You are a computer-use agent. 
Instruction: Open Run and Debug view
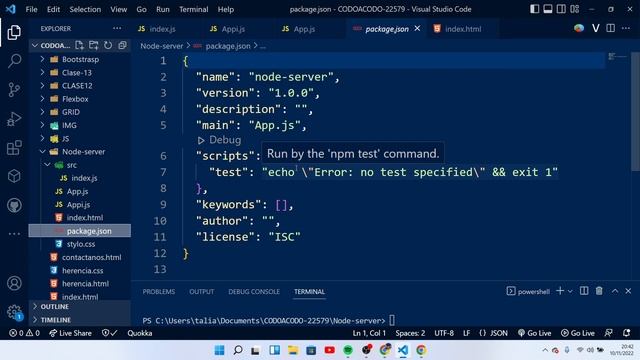point(14,119)
